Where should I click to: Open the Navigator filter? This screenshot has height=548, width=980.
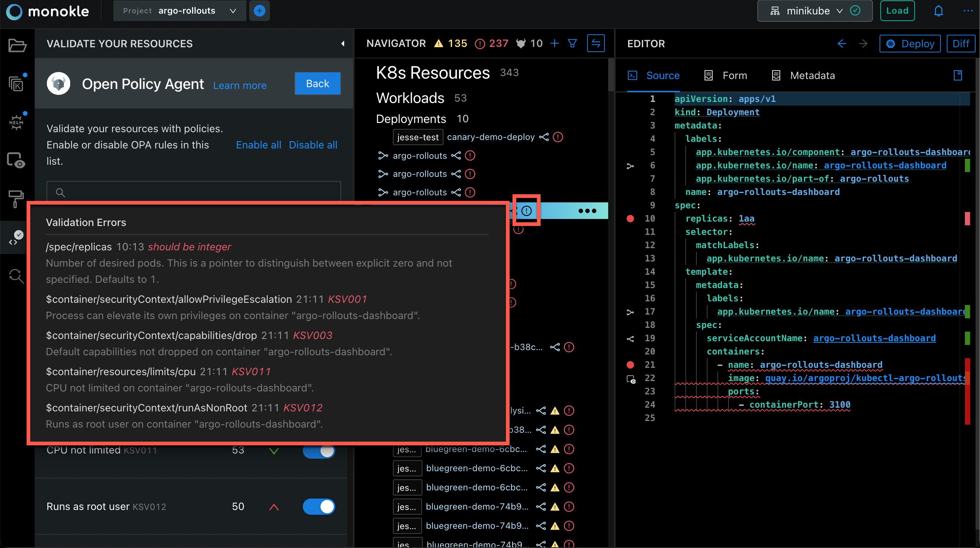pyautogui.click(x=572, y=43)
